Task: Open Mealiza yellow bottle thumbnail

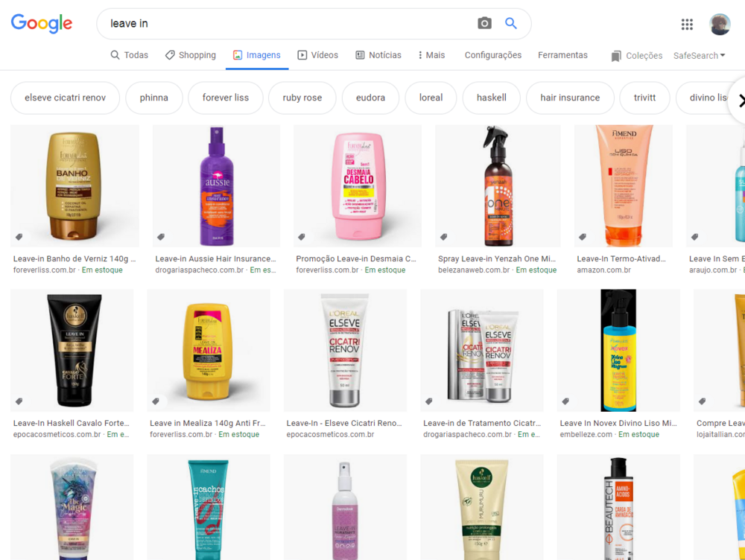Action: tap(209, 351)
